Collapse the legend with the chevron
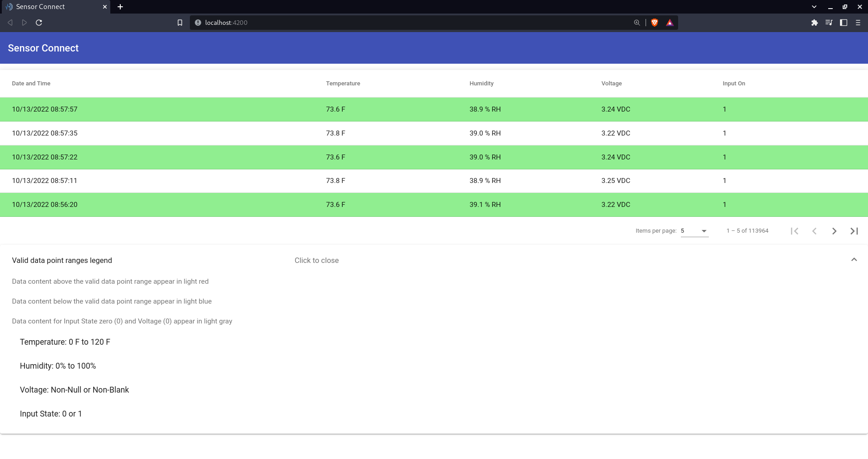Screen dimensions: 868x459 (854, 260)
